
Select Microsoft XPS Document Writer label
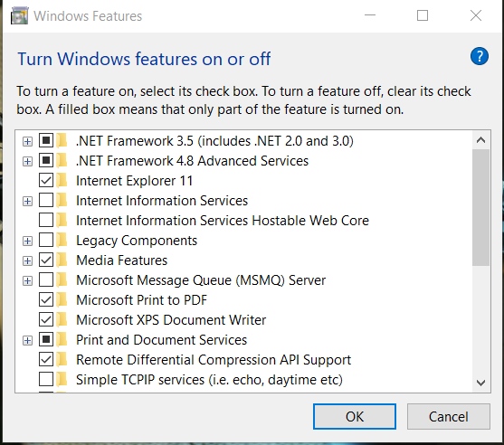(x=171, y=320)
